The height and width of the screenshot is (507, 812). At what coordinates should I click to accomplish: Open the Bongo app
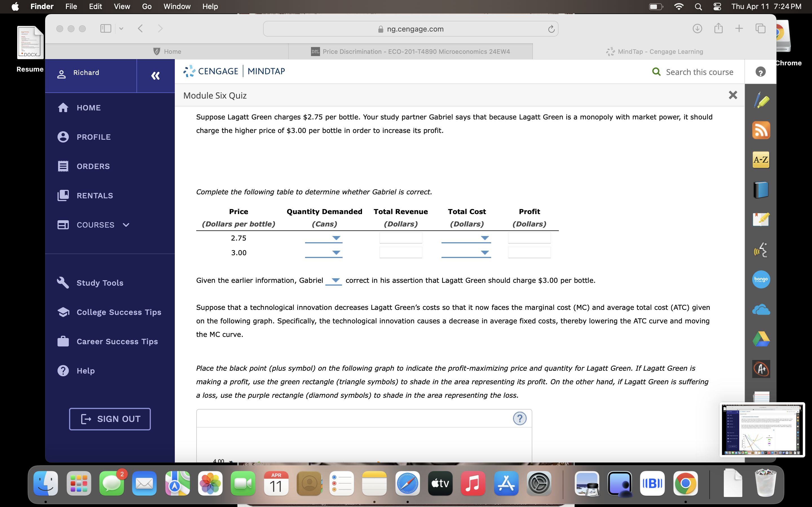[761, 279]
